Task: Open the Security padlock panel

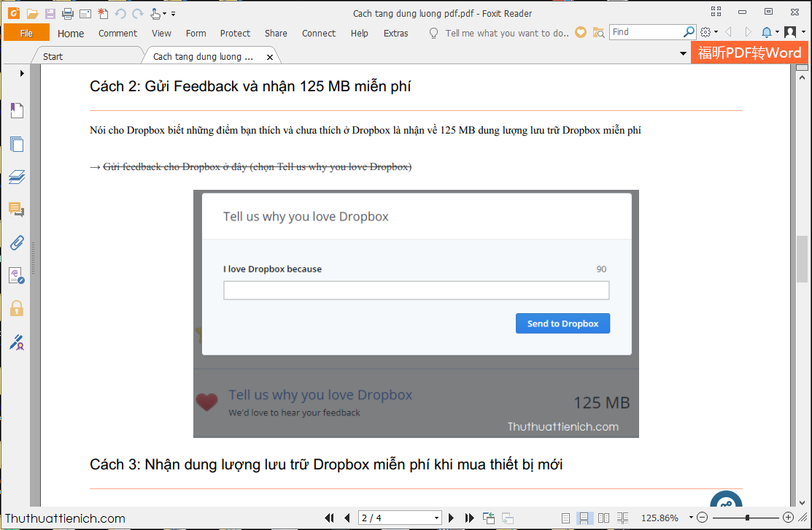Action: click(16, 308)
